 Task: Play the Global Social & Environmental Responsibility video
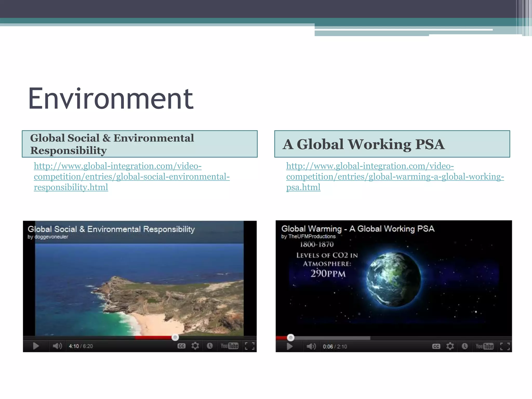pos(36,346)
